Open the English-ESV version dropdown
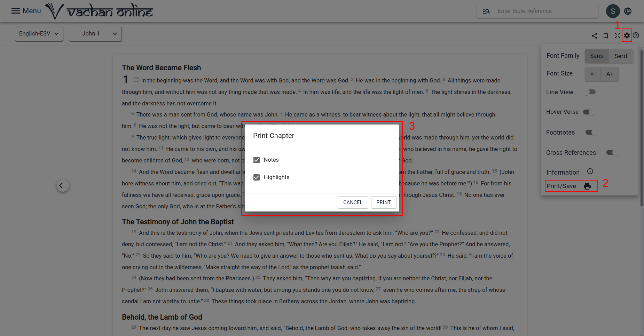 (39, 34)
